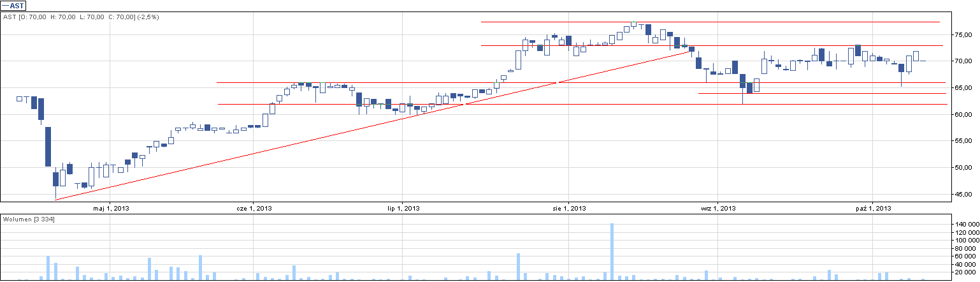The image size is (980, 282).
Task: Click the sie 1, 2013 date label
Action: 569,208
